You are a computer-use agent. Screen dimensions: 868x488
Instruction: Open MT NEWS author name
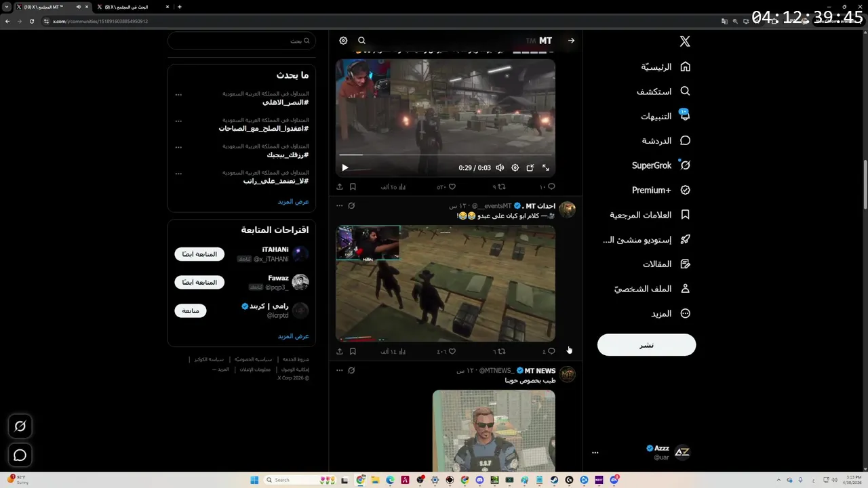[x=540, y=371]
